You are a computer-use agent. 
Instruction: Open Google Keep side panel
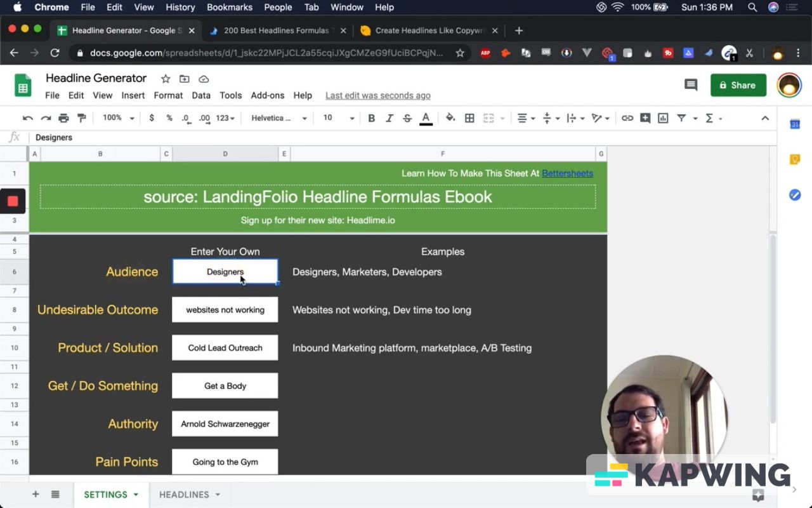pyautogui.click(x=795, y=159)
